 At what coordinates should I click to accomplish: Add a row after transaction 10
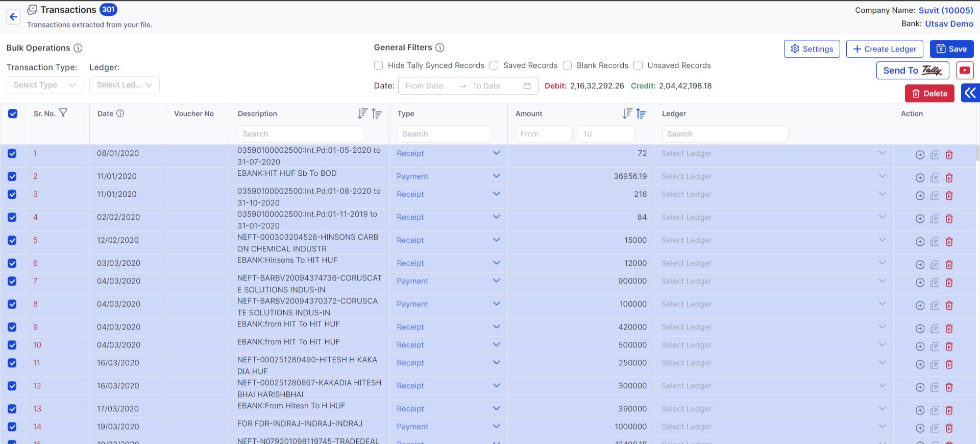pyautogui.click(x=920, y=346)
